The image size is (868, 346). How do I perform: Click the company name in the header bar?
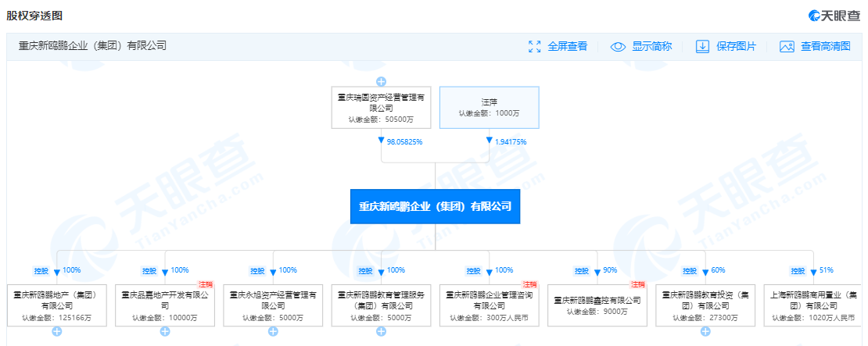(x=93, y=46)
